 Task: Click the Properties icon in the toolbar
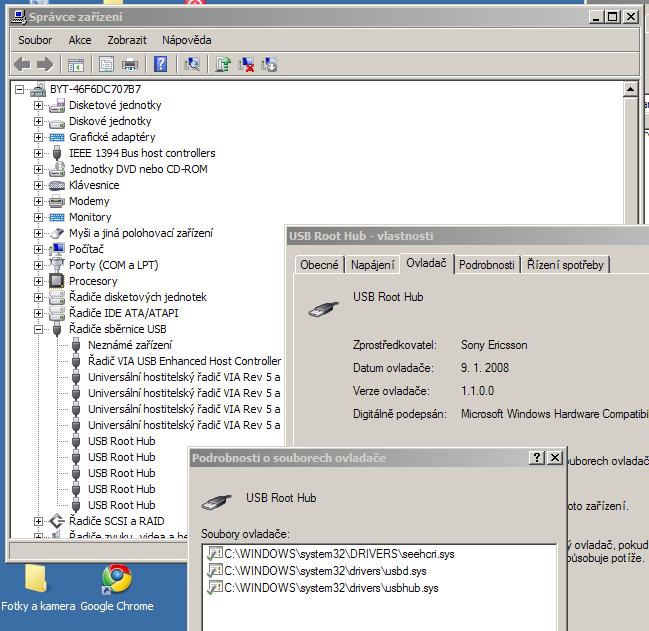105,64
